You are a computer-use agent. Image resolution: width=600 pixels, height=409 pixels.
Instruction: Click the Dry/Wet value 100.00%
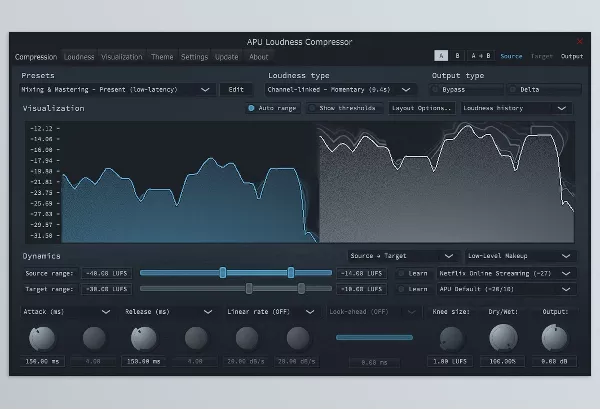pos(502,361)
